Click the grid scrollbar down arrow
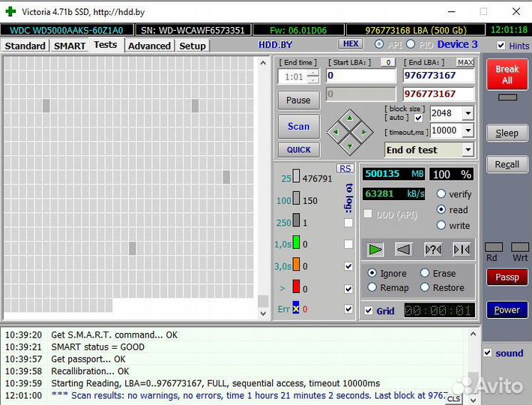 pyautogui.click(x=263, y=313)
